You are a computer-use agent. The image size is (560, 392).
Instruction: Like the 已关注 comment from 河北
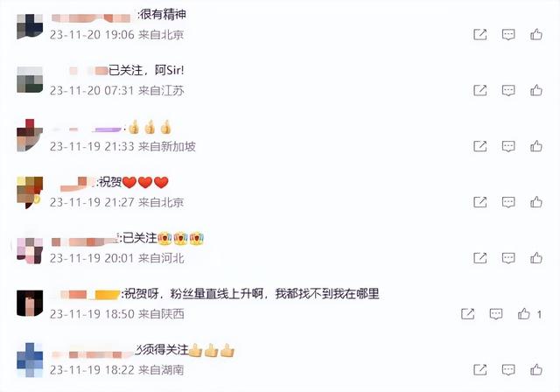[536, 258]
